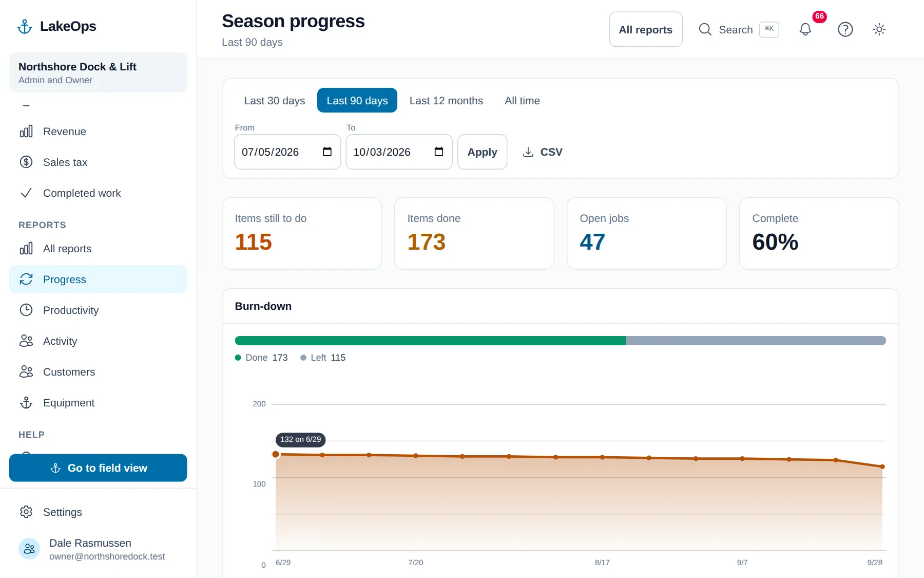Select the All time range
The image size is (924, 578).
tap(522, 101)
